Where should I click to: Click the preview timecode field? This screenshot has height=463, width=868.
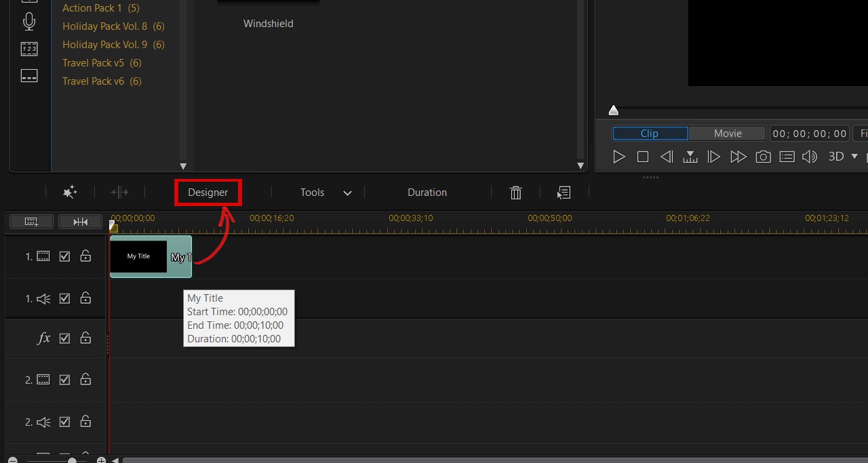(x=810, y=134)
